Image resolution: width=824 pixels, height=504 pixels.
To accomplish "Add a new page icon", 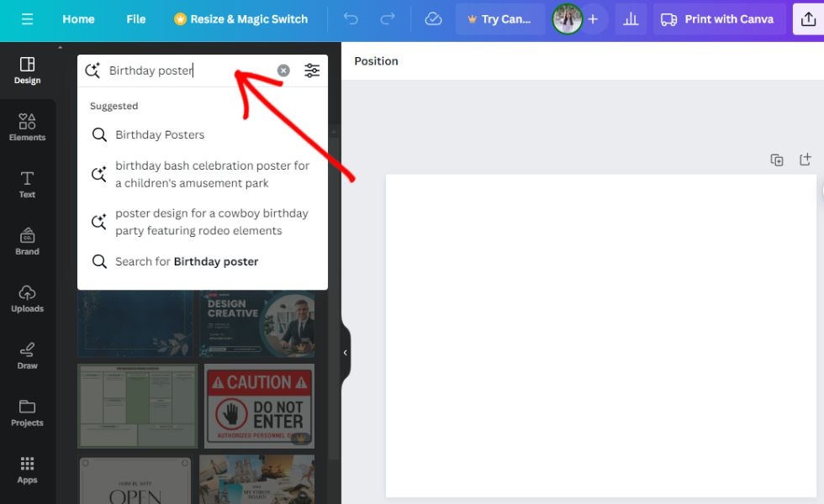I will (x=806, y=160).
